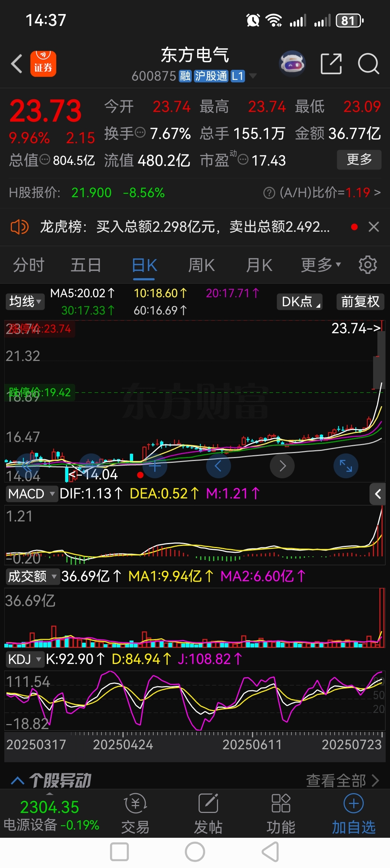Image resolution: width=390 pixels, height=868 pixels.
Task: Tap stock name 东方电气 title
Action: [x=195, y=55]
